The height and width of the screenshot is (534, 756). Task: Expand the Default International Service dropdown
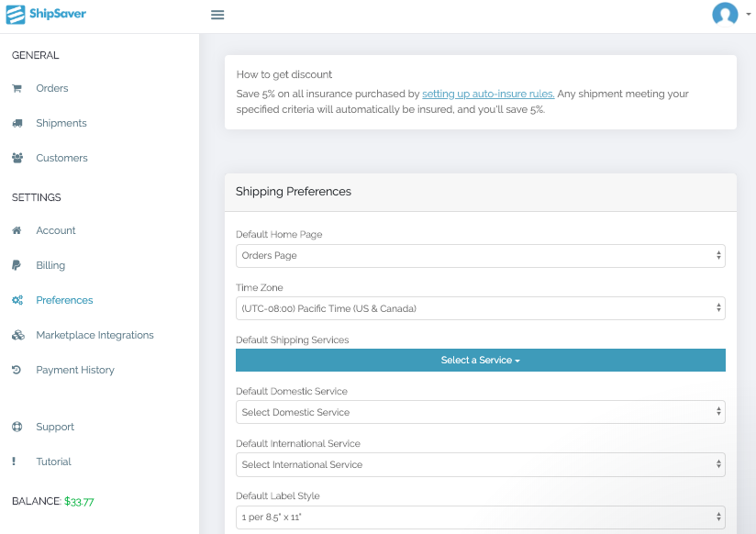(x=480, y=464)
